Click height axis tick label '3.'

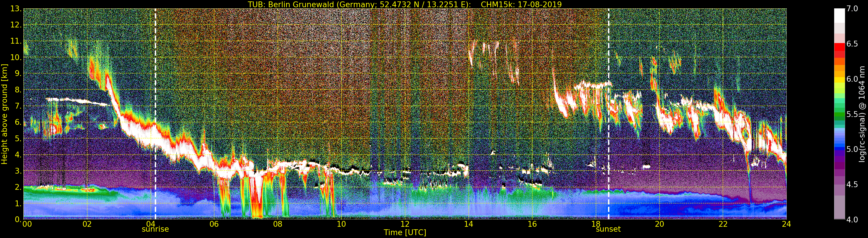(18, 171)
